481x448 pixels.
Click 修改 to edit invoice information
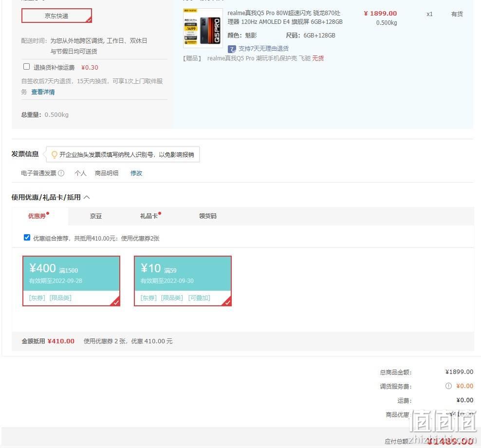[136, 173]
